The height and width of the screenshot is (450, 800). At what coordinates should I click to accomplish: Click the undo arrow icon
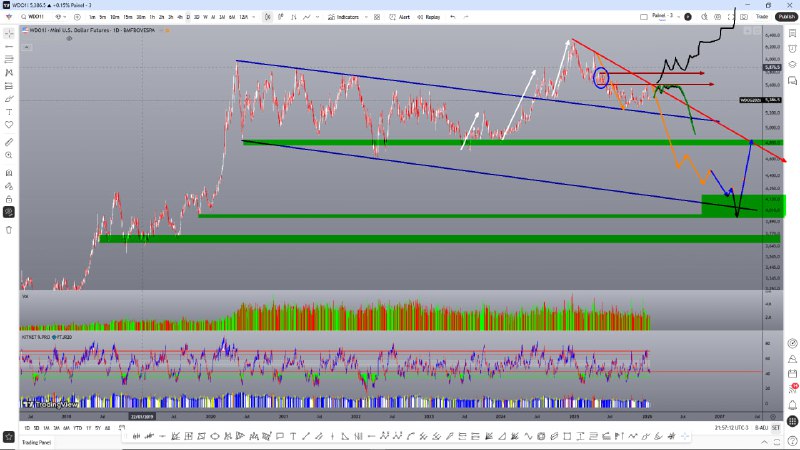coord(455,17)
